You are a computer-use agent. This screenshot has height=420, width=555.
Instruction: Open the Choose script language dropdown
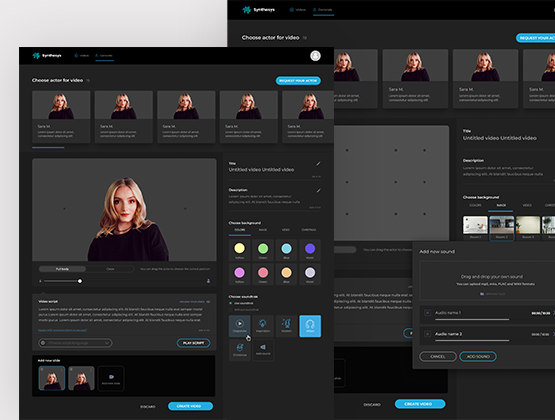point(75,343)
